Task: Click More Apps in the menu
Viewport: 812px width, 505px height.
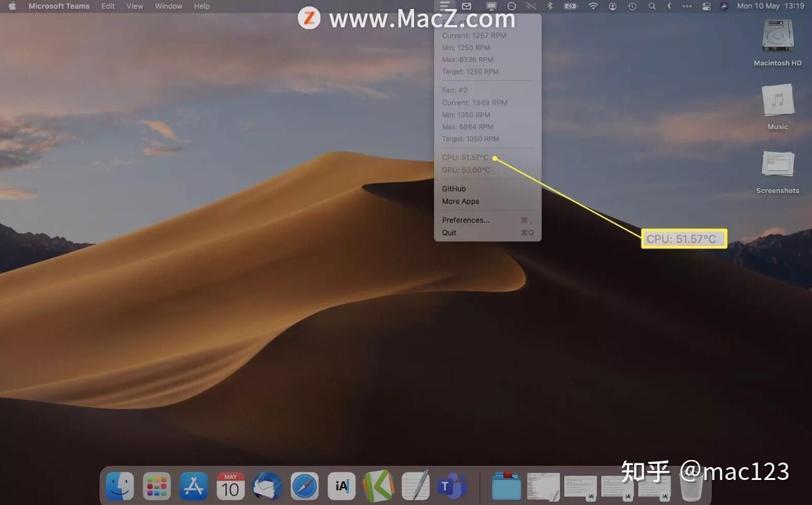Action: [460, 201]
